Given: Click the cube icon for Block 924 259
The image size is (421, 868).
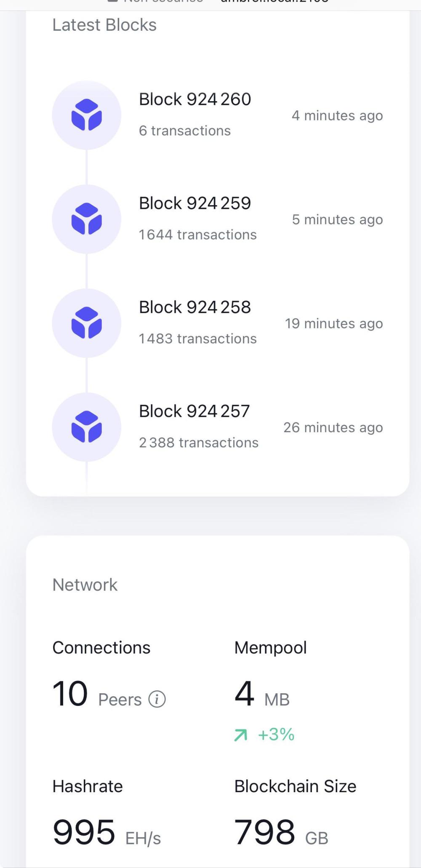Looking at the screenshot, I should (87, 219).
